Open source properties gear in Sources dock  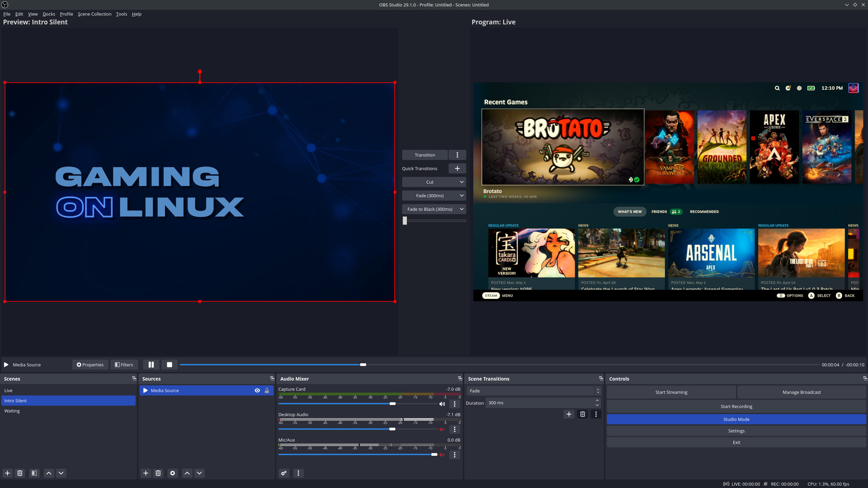173,473
